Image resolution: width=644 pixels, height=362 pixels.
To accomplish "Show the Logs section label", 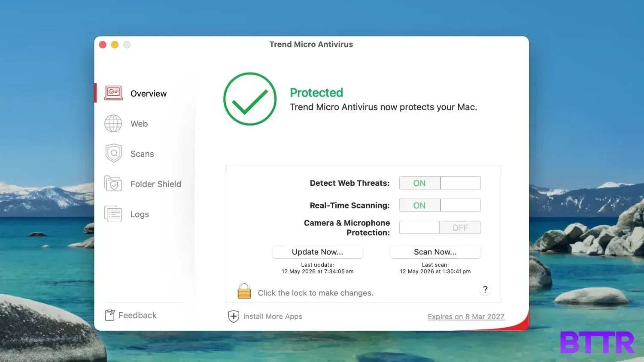I will [140, 214].
